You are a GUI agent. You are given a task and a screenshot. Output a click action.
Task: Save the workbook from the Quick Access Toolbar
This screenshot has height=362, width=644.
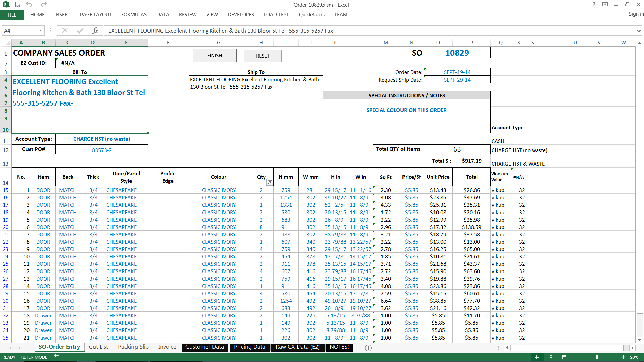(18, 5)
